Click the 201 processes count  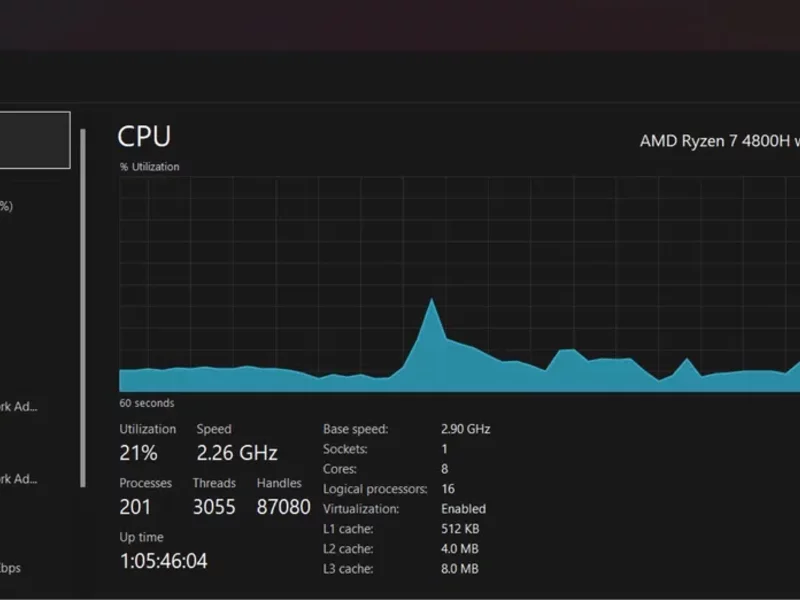click(135, 507)
